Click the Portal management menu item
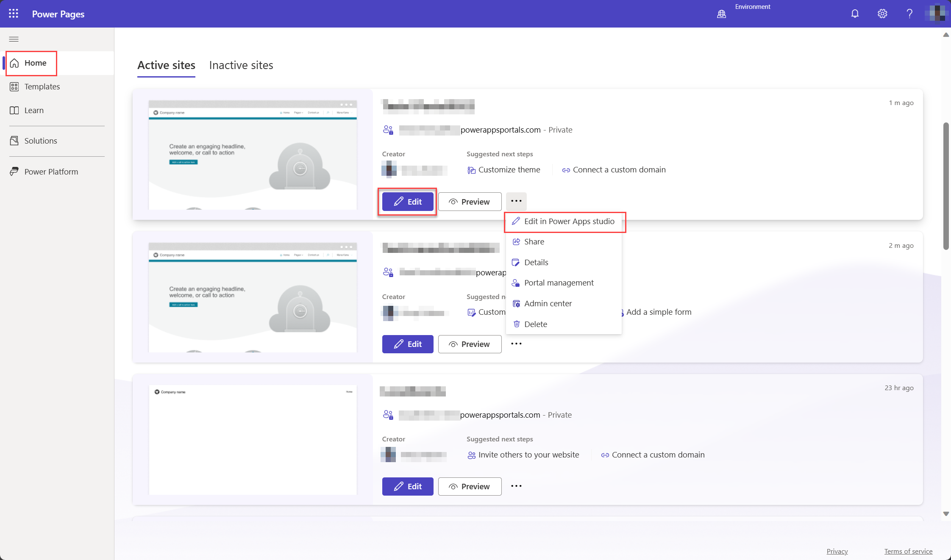This screenshot has height=560, width=951. [x=559, y=282]
